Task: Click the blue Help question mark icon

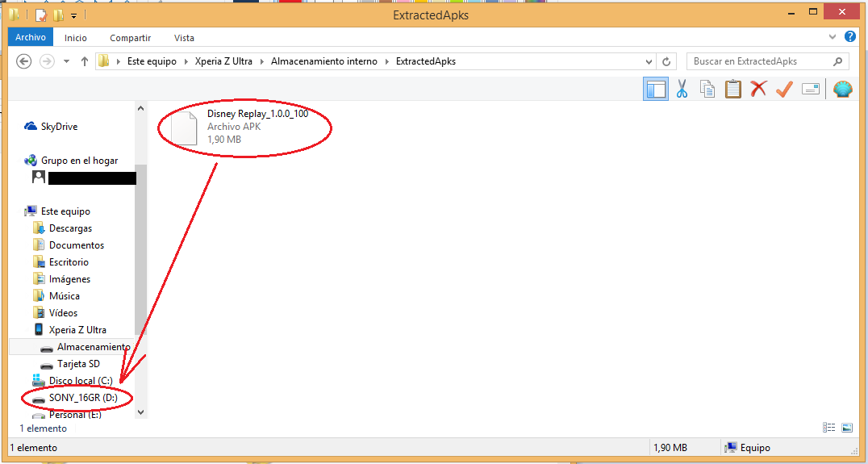Action: tap(849, 37)
